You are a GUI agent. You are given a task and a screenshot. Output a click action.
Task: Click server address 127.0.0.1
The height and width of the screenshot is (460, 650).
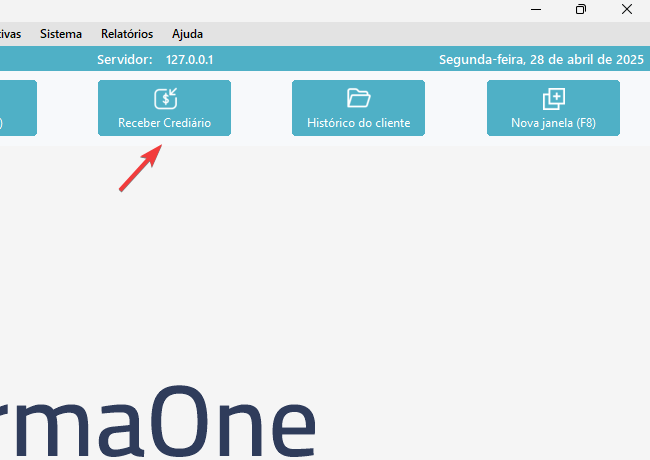coord(189,60)
